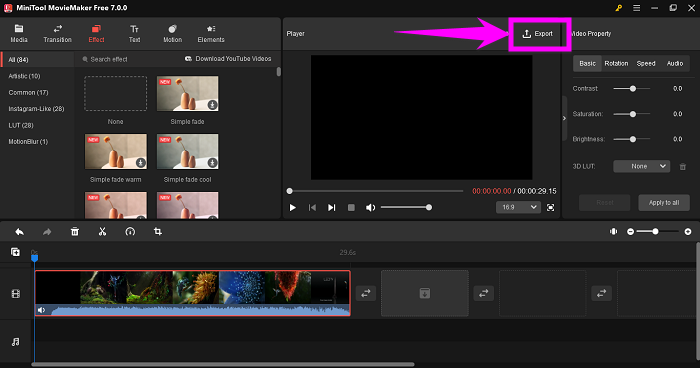This screenshot has height=368, width=700.
Task: Download the Simple fade effect
Action: [x=212, y=105]
